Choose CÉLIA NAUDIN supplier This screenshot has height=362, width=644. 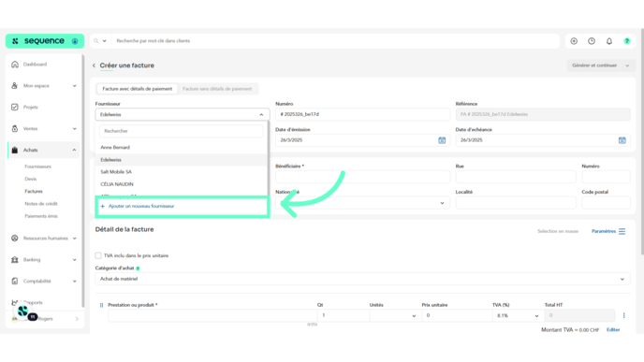182,184
